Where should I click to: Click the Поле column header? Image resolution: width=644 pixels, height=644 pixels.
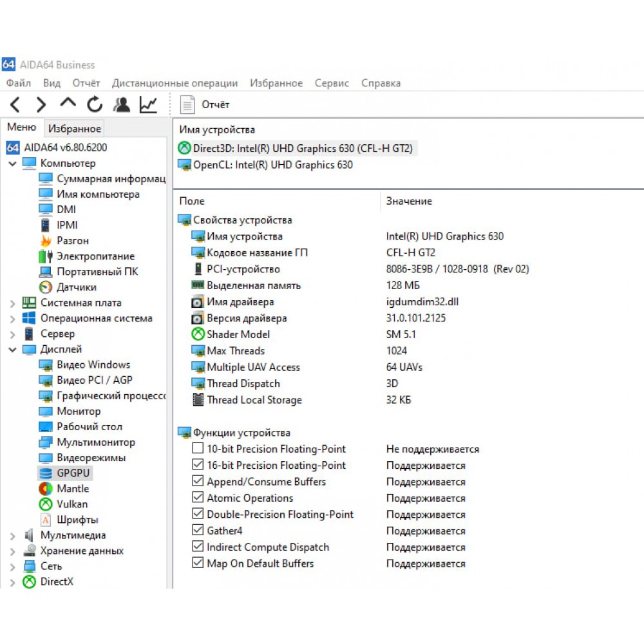192,201
